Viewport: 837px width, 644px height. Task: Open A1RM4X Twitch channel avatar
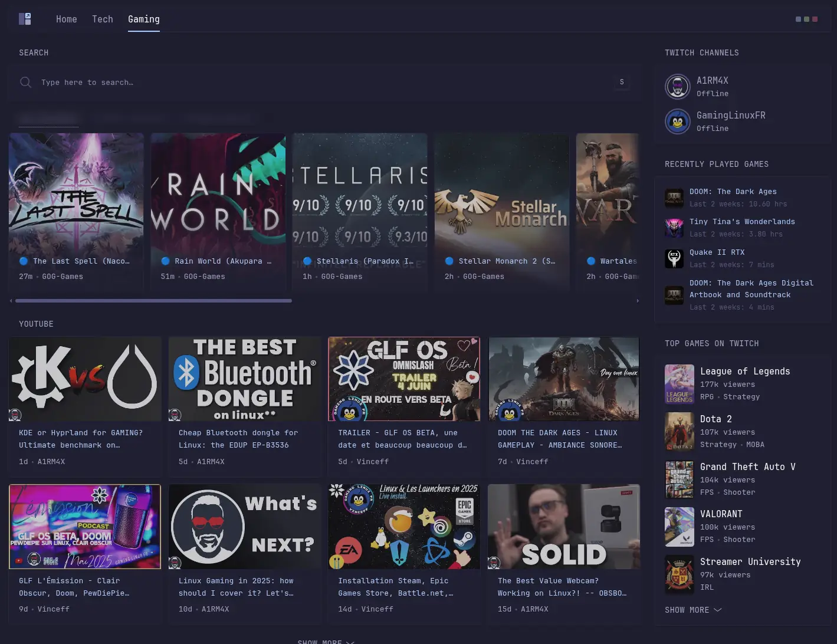tap(678, 87)
